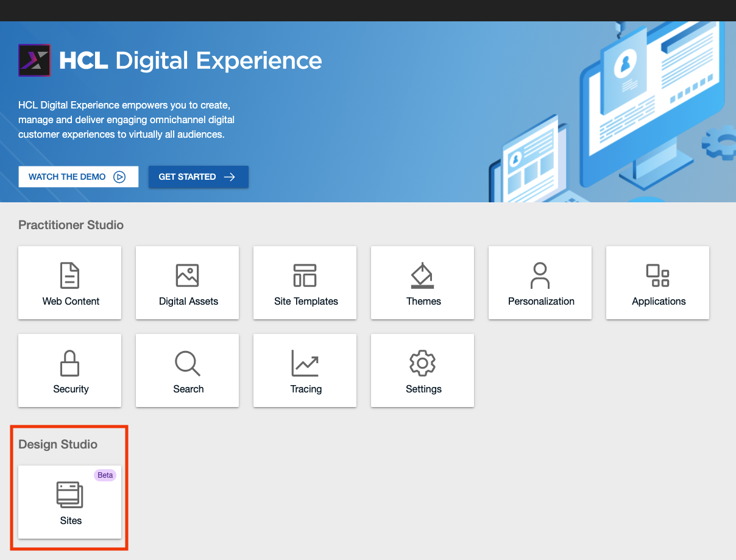This screenshot has height=560, width=736.
Task: Open the Tracing chart icon
Action: (305, 363)
